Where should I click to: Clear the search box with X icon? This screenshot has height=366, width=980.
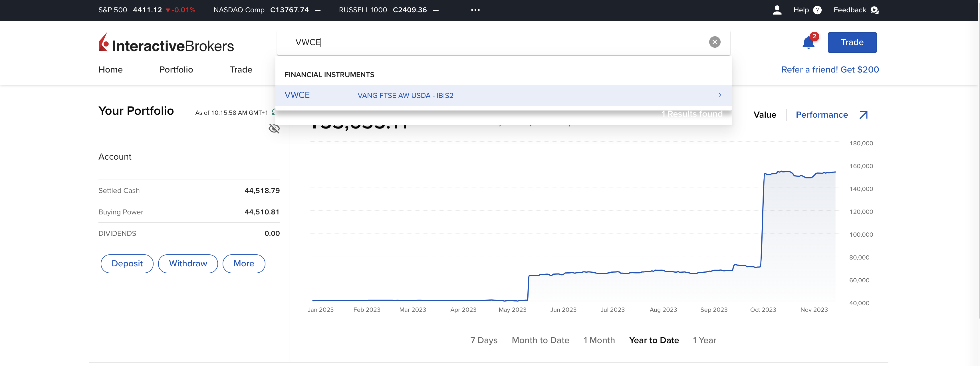(x=715, y=42)
